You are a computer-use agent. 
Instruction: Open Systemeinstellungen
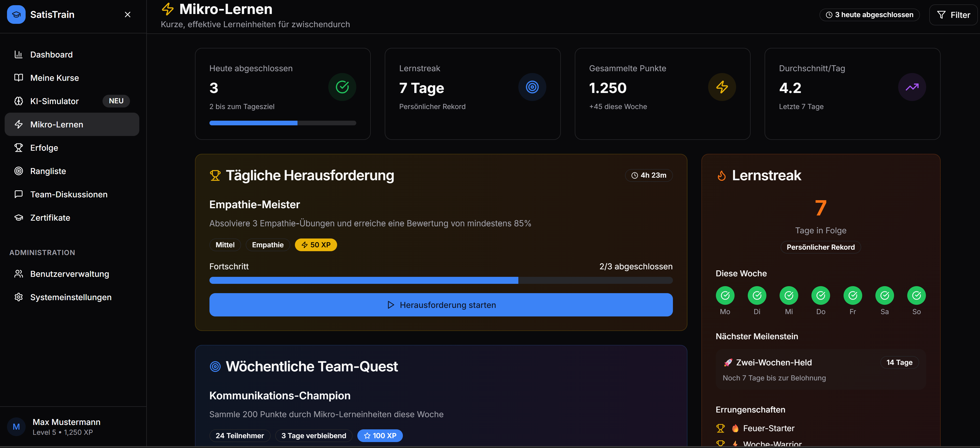[x=72, y=297]
